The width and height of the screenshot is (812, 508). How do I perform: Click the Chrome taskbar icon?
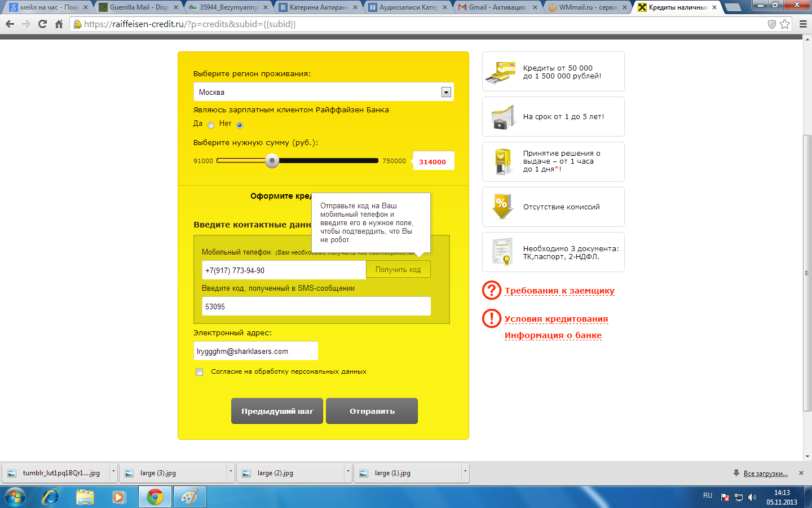(x=155, y=497)
